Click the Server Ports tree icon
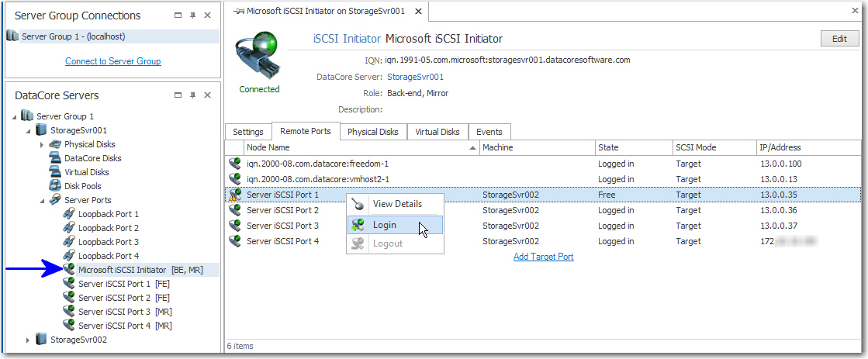The width and height of the screenshot is (868, 359). coord(55,200)
